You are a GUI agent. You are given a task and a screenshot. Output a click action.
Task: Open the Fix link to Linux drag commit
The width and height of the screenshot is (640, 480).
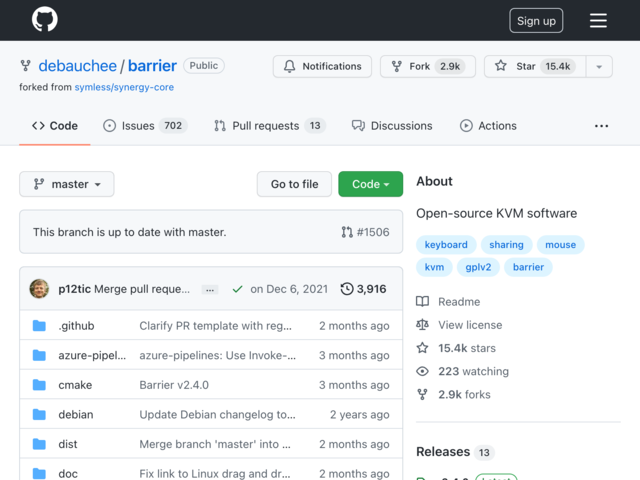click(x=215, y=474)
